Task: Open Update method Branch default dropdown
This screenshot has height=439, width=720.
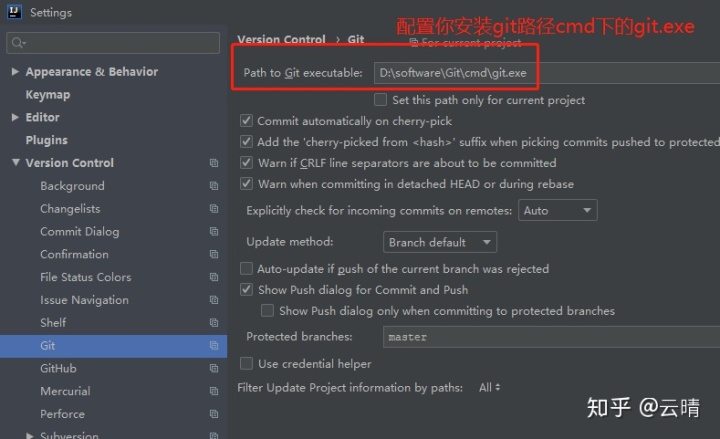Action: pos(439,242)
